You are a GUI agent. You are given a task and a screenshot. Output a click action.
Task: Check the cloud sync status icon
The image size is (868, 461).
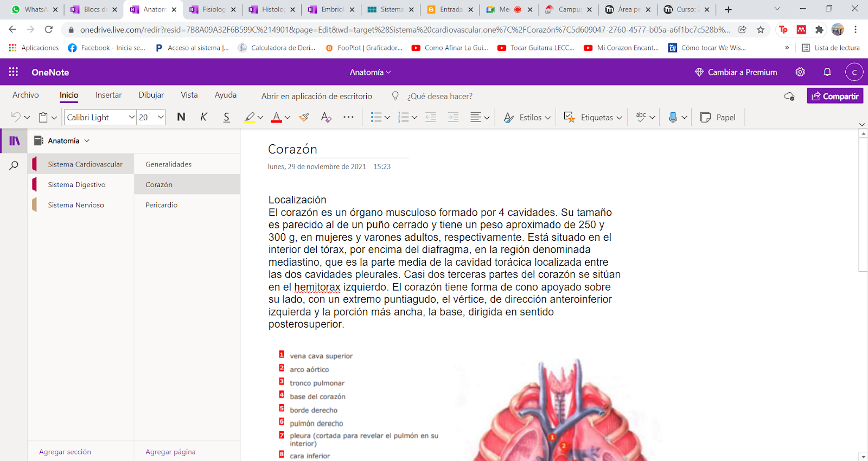pyautogui.click(x=789, y=96)
